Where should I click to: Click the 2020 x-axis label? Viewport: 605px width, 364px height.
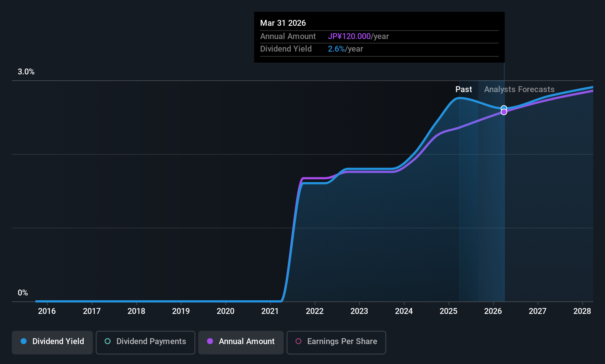pyautogui.click(x=225, y=311)
